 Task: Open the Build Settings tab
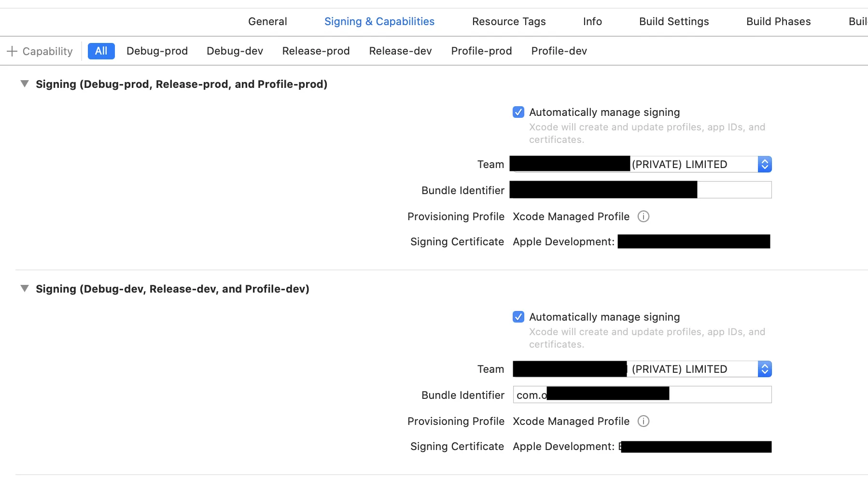point(674,22)
